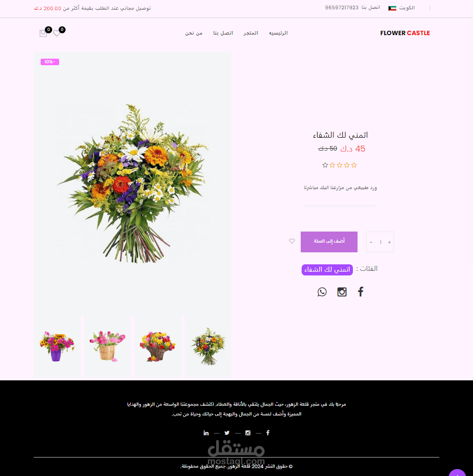This screenshot has width=473, height=476.
Task: Share product via WhatsApp icon
Action: coord(322,292)
